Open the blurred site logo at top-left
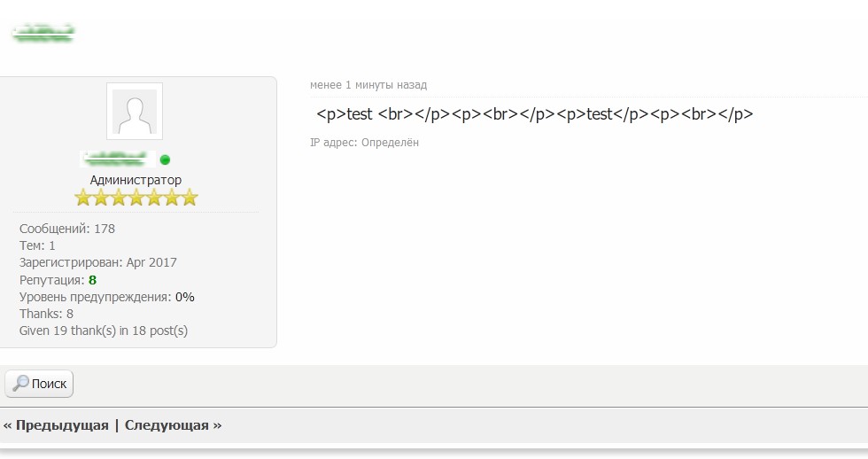868x459 pixels. [x=43, y=35]
